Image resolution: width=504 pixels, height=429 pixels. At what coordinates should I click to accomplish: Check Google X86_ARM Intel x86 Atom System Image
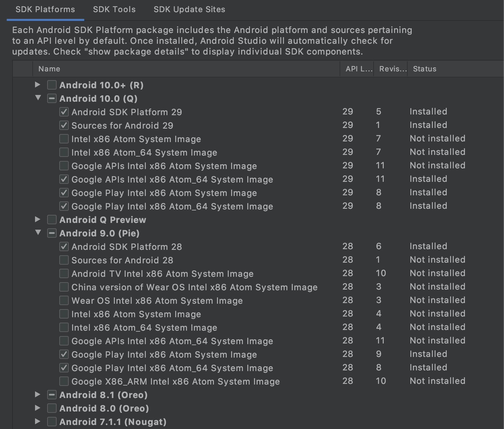click(x=64, y=381)
